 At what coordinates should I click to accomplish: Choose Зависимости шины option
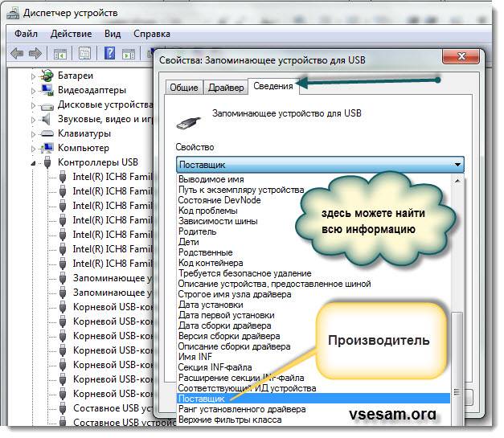pos(218,221)
